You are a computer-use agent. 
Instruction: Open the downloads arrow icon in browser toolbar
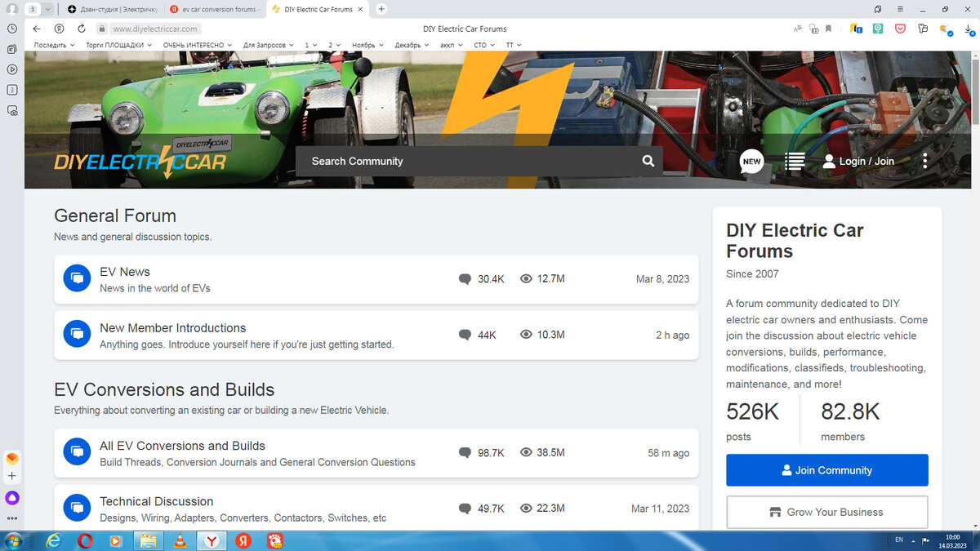click(969, 29)
